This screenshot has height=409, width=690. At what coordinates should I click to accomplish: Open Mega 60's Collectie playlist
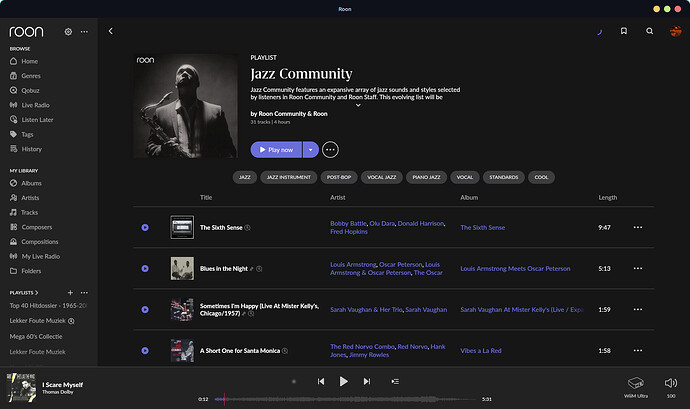pyautogui.click(x=36, y=336)
